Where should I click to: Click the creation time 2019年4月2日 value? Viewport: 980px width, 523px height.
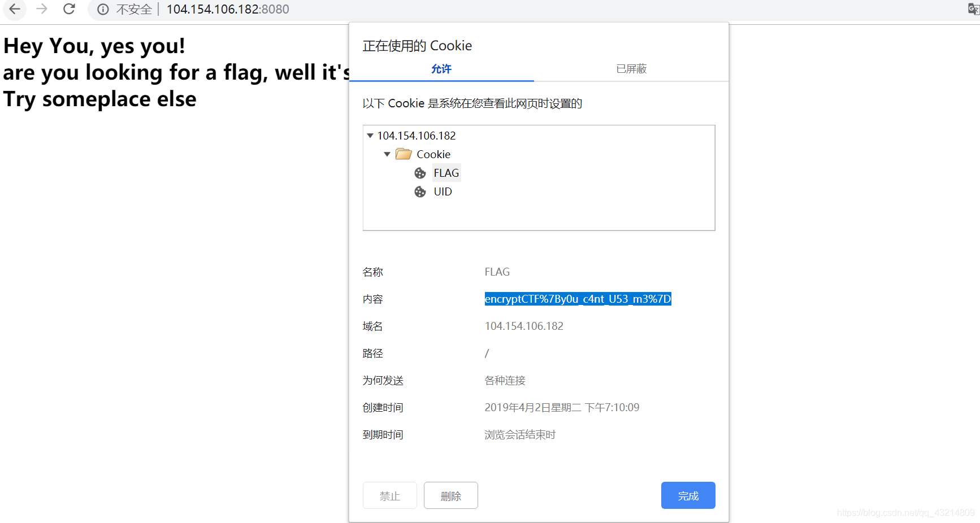(x=562, y=407)
